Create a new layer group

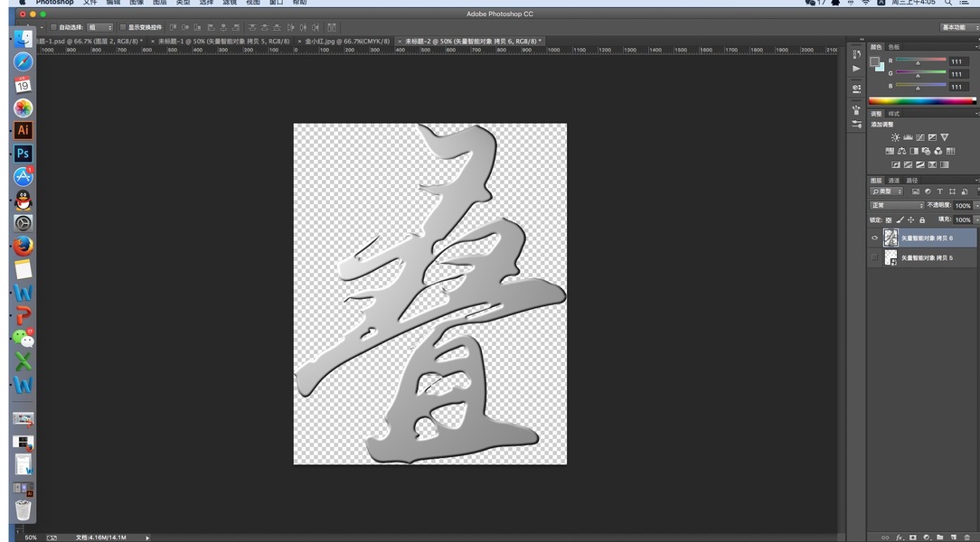(940, 537)
